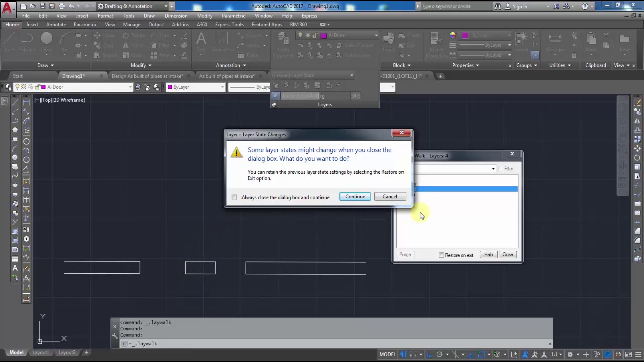Click the MODEL space status bar button

387,354
